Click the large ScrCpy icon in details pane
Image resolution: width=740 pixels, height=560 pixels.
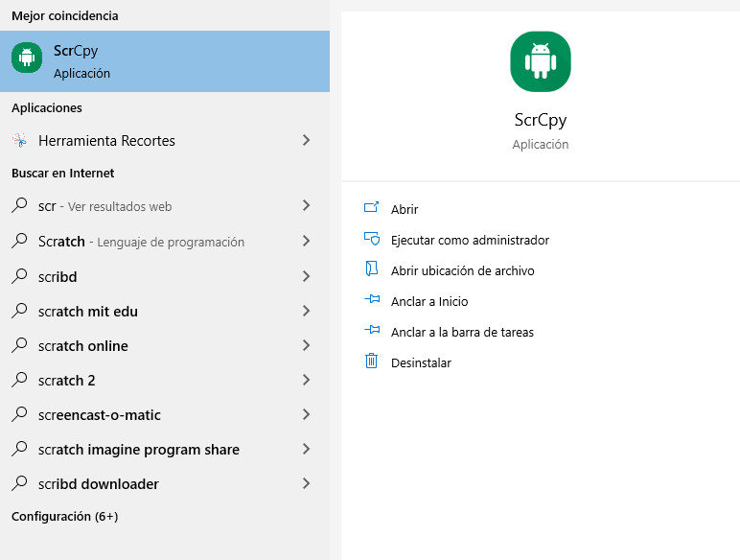[x=541, y=61]
